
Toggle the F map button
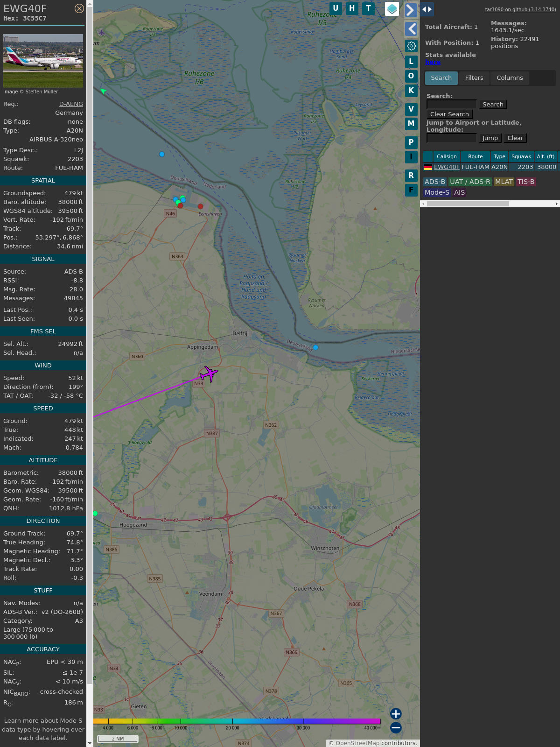coord(411,190)
